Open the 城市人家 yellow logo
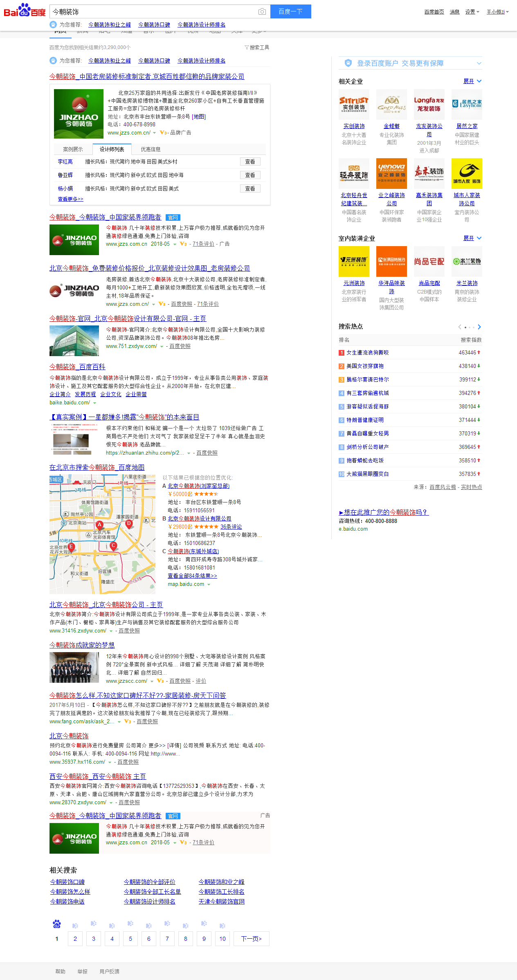The image size is (517, 980). point(467,173)
